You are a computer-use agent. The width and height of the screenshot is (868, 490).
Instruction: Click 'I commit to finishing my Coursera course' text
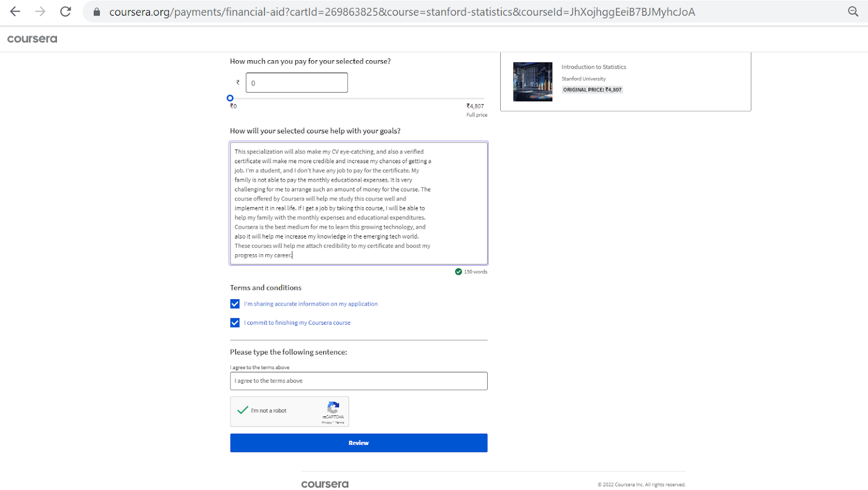pyautogui.click(x=297, y=323)
